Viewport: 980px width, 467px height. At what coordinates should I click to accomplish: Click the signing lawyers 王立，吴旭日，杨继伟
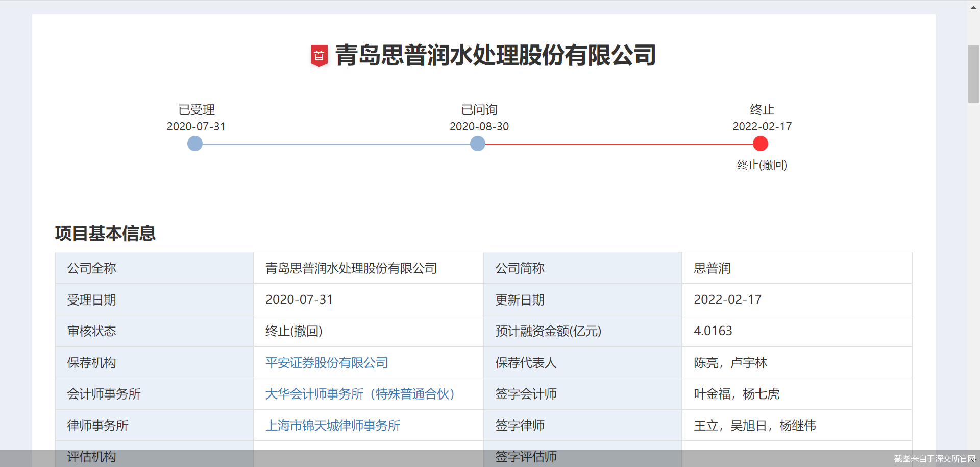point(755,426)
